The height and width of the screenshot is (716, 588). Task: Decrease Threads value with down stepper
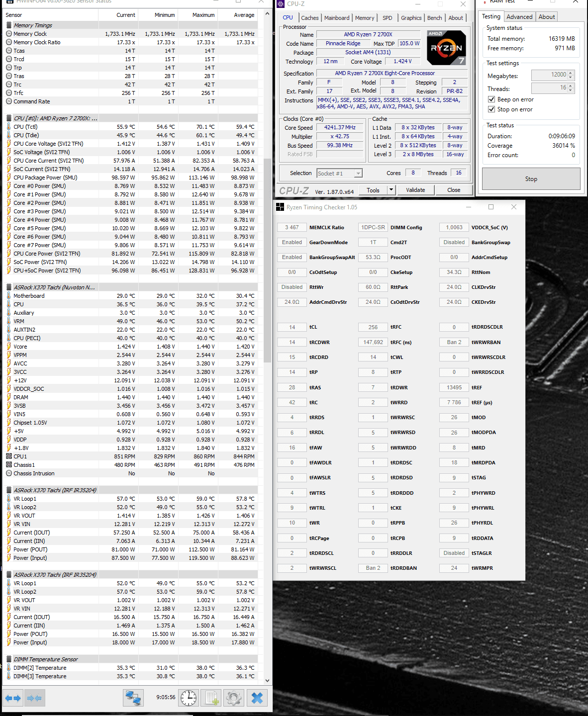571,90
